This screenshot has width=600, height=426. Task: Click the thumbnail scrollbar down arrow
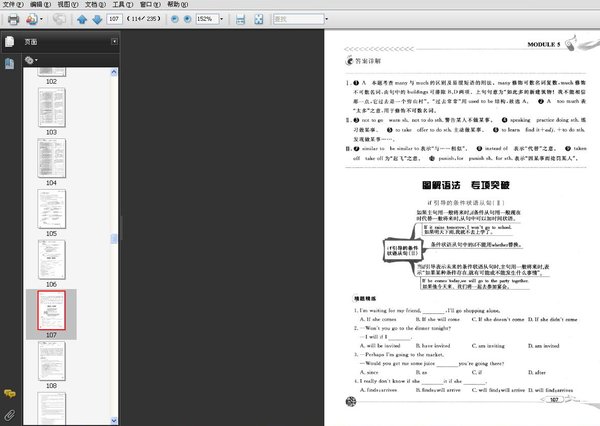114,420
